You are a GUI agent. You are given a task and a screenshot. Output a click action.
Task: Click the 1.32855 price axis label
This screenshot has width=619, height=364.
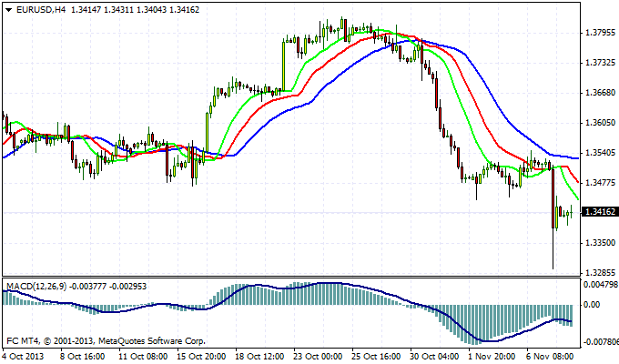[x=599, y=273]
